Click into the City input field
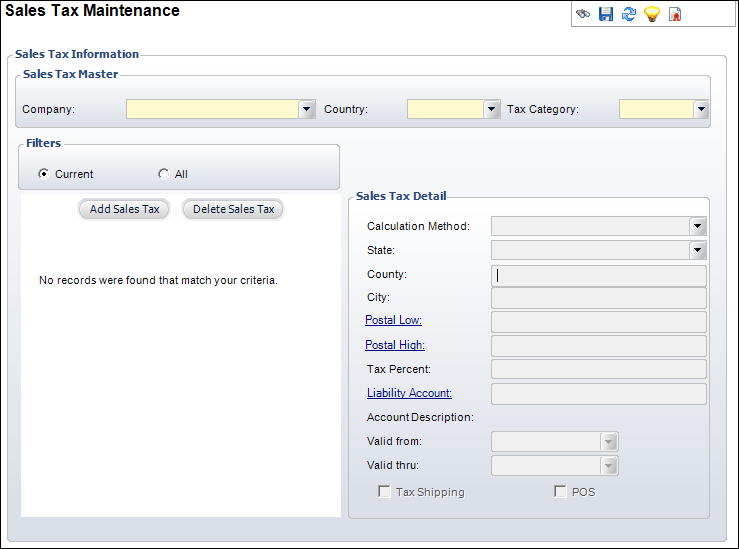Image resolution: width=739 pixels, height=549 pixels. point(599,298)
